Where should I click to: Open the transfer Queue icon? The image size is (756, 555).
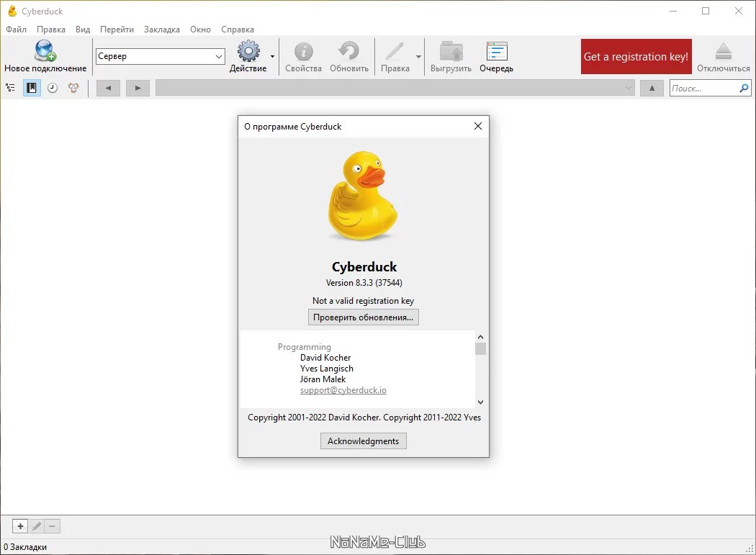497,51
